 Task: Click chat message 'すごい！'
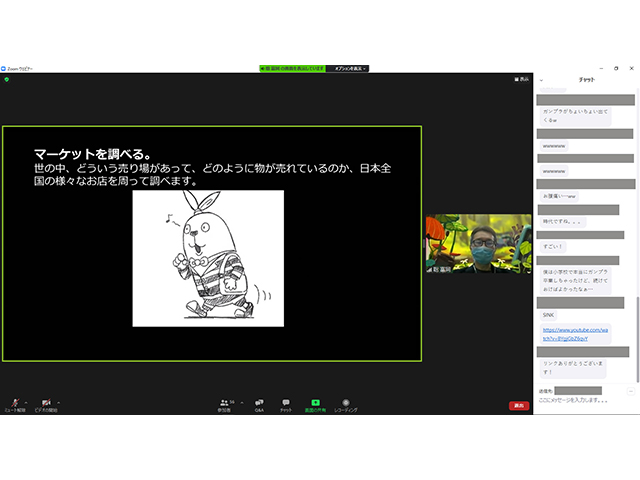pos(553,247)
